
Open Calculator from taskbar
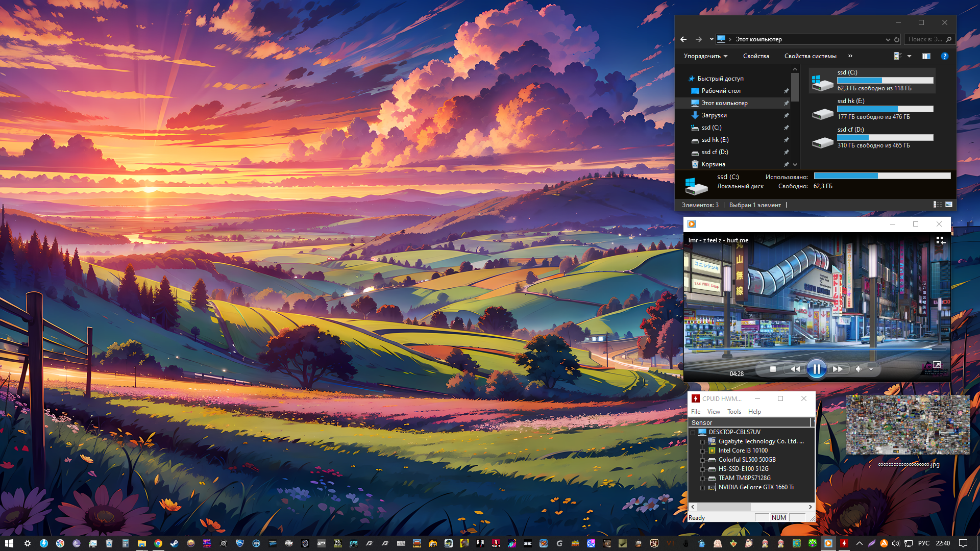pyautogui.click(x=126, y=543)
